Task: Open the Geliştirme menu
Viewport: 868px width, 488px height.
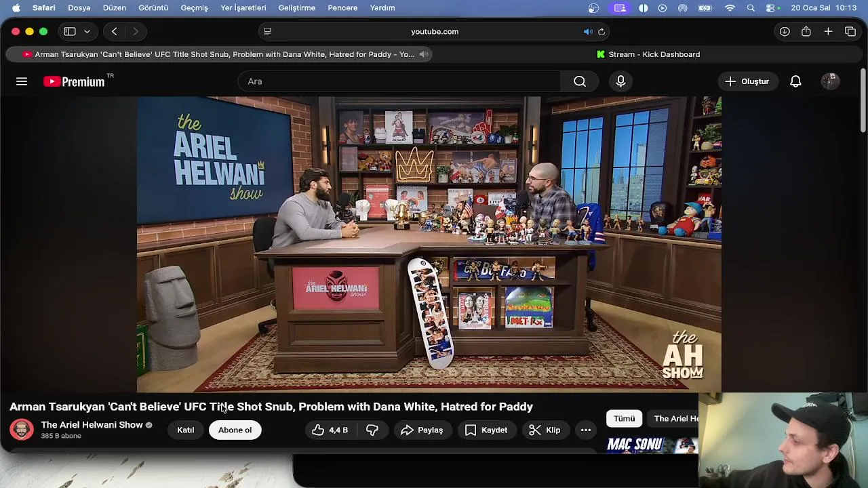Action: tap(297, 8)
